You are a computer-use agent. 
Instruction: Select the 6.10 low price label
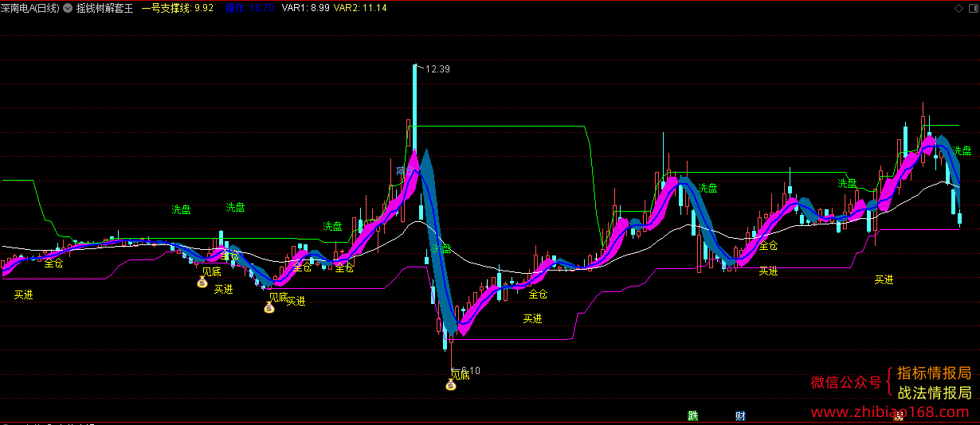tap(470, 370)
